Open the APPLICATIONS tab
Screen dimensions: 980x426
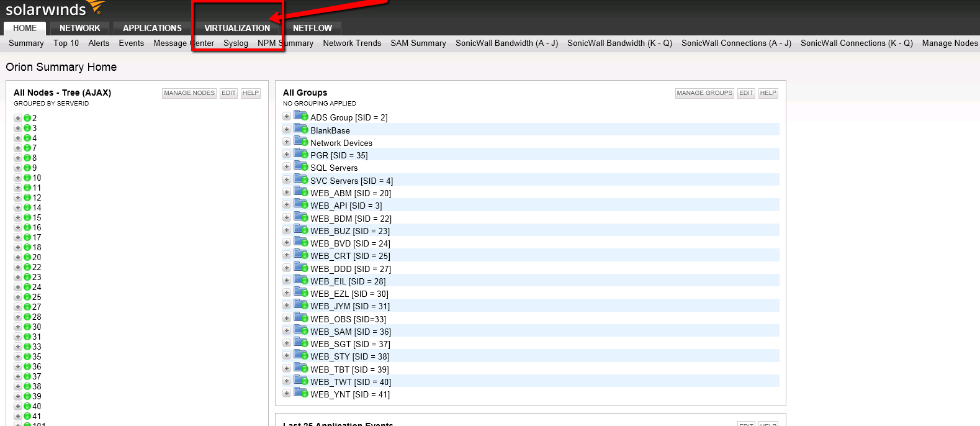(152, 28)
